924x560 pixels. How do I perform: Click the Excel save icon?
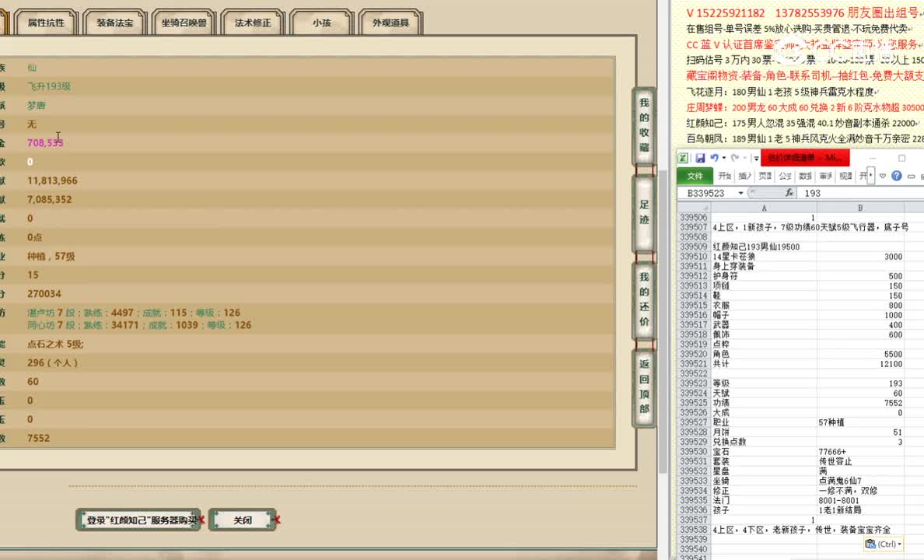point(700,158)
